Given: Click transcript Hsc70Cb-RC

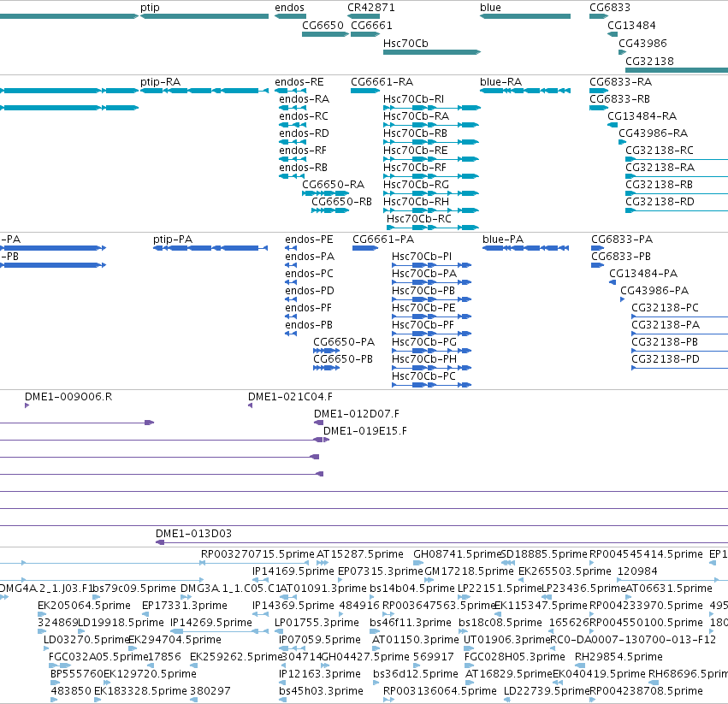Looking at the screenshot, I should (x=433, y=228).
